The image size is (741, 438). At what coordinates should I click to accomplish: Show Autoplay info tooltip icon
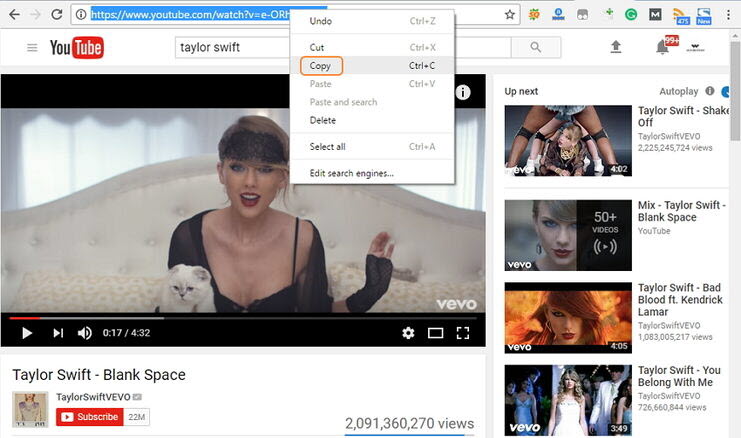click(709, 91)
